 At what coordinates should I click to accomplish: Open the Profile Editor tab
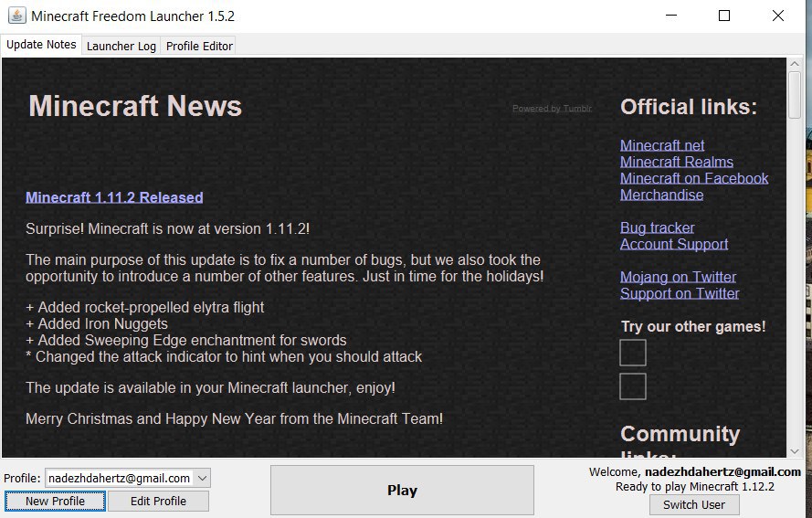click(x=199, y=46)
